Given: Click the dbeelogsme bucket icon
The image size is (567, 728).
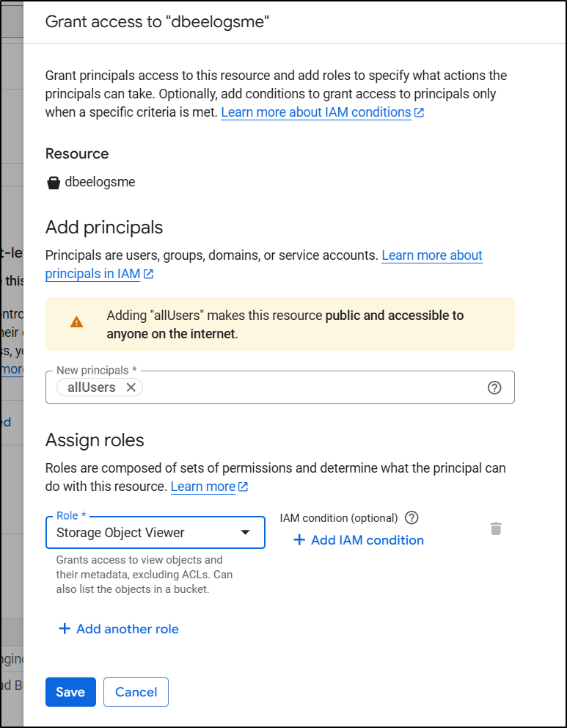Looking at the screenshot, I should click(x=54, y=183).
